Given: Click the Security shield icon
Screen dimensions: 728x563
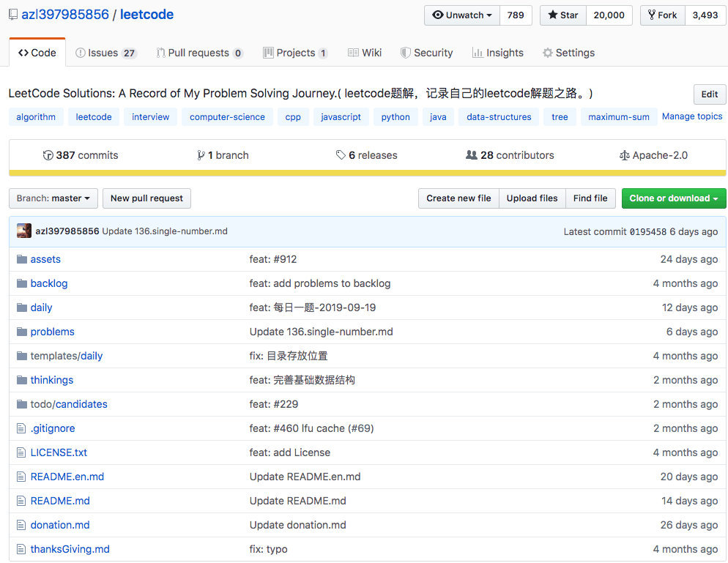Looking at the screenshot, I should coord(405,53).
